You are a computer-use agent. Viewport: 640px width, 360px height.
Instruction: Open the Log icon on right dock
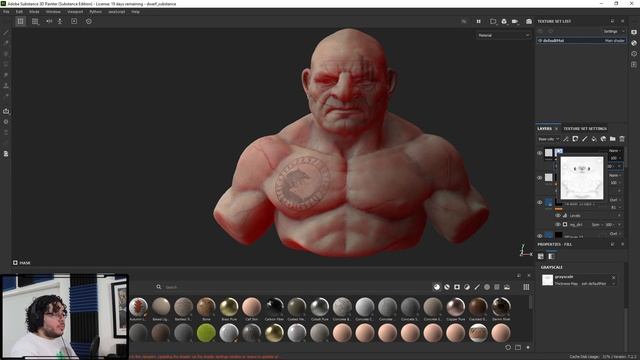point(634,64)
